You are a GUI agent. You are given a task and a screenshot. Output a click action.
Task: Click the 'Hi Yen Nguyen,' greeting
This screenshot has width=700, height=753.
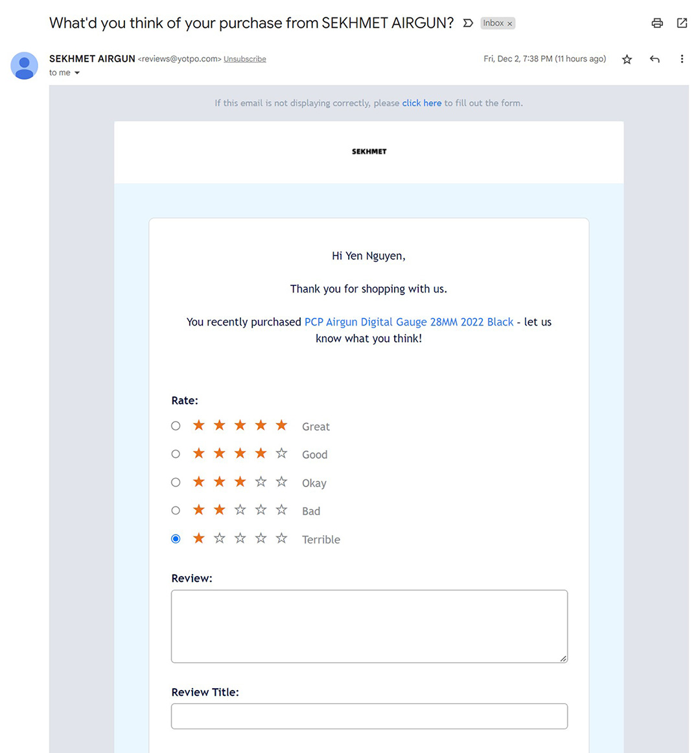pos(368,256)
